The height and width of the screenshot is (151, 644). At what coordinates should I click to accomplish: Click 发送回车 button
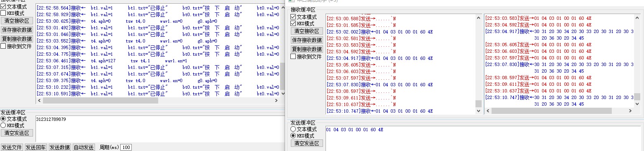36,147
